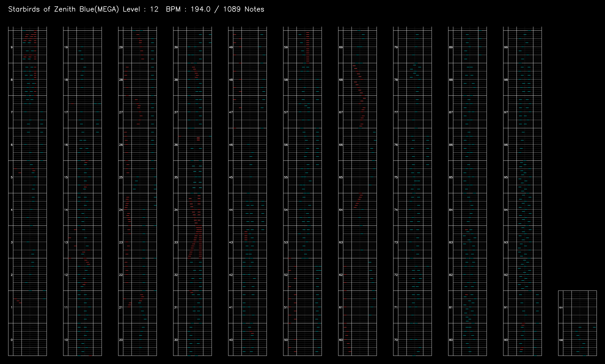Select measure number label 0
This screenshot has width=605, height=364.
(12, 340)
